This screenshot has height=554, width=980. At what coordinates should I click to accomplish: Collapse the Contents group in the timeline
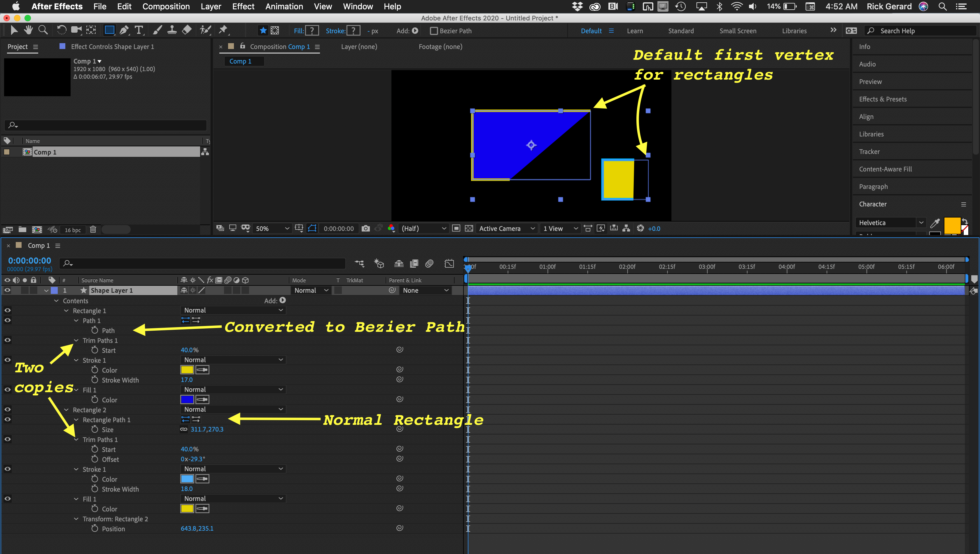coord(56,301)
